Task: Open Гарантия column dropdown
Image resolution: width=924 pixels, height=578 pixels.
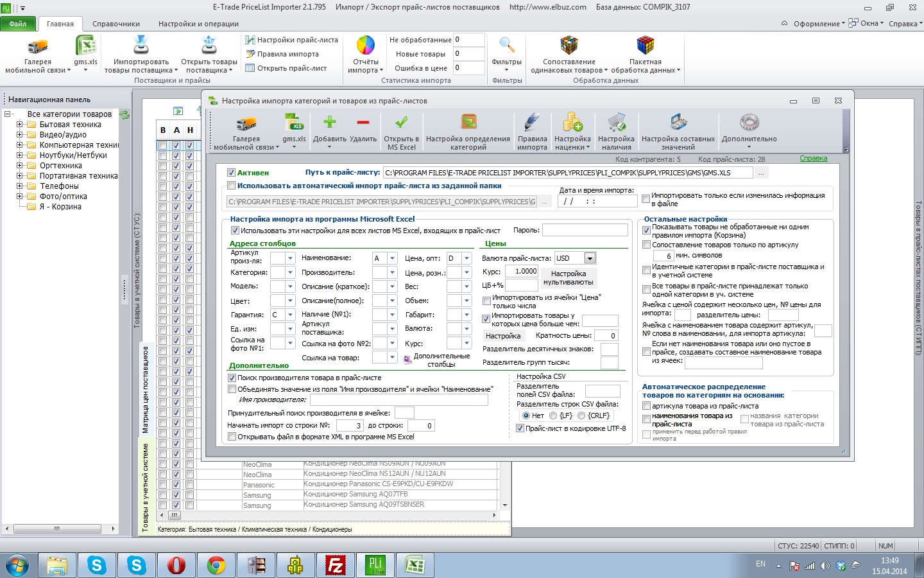Action: click(289, 315)
